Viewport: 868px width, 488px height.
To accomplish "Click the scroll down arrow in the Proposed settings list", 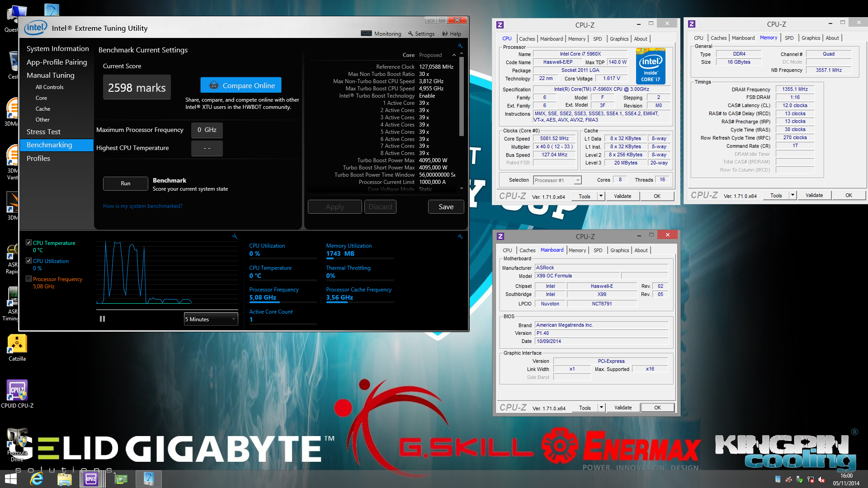I will coord(462,188).
